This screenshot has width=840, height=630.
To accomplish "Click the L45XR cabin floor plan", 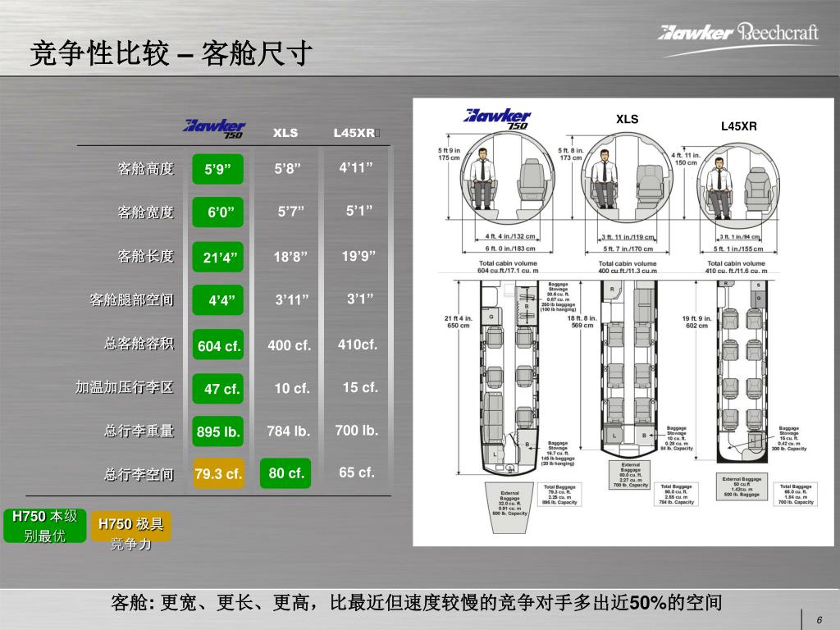I will (x=742, y=372).
